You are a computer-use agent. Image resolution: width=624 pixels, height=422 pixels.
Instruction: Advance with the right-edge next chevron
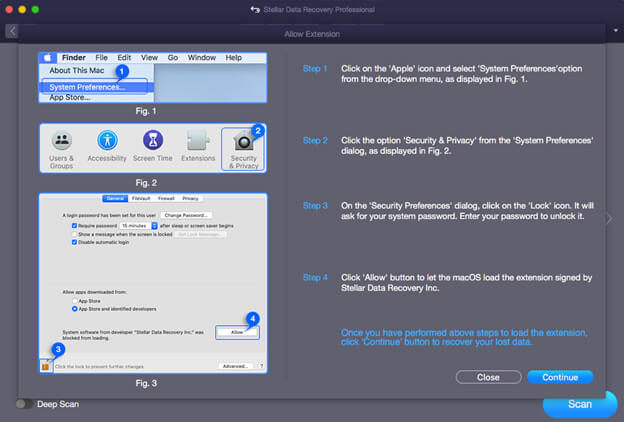point(610,218)
